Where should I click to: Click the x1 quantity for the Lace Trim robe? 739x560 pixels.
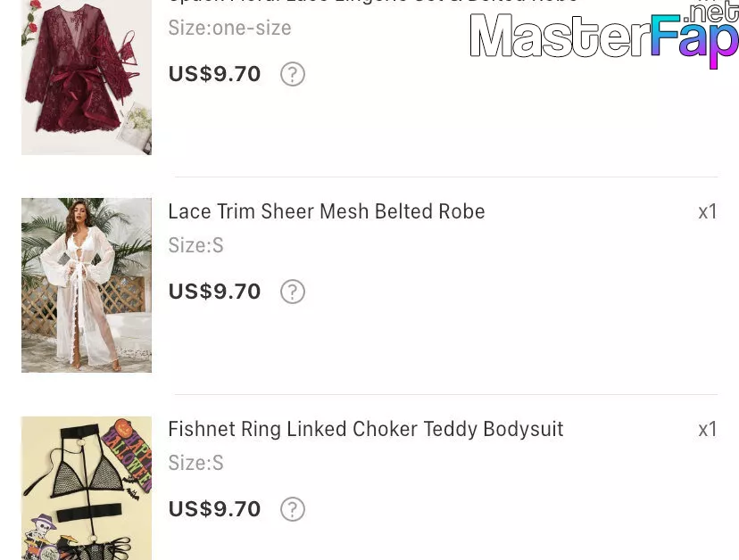[707, 211]
